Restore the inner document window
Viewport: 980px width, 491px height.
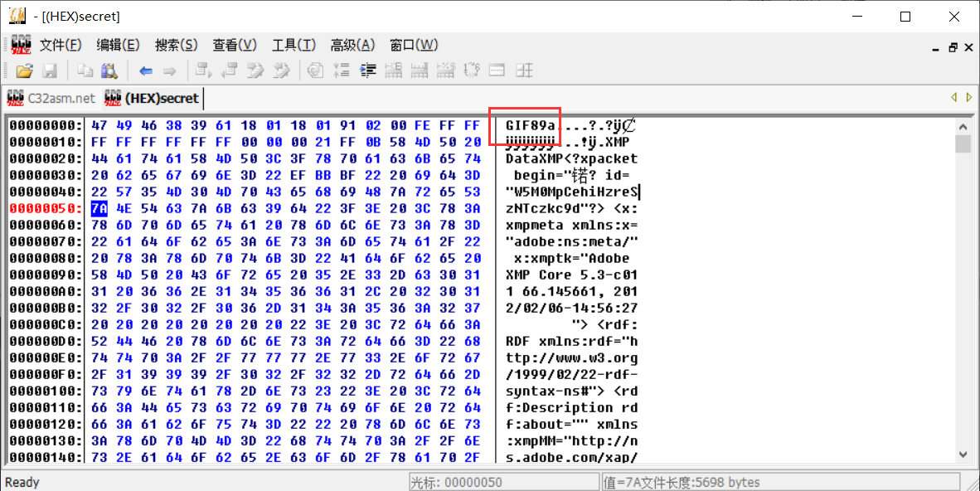click(x=953, y=47)
